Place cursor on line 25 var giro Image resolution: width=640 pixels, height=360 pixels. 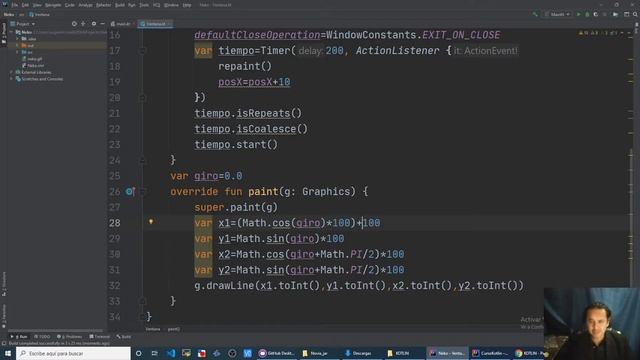206,176
